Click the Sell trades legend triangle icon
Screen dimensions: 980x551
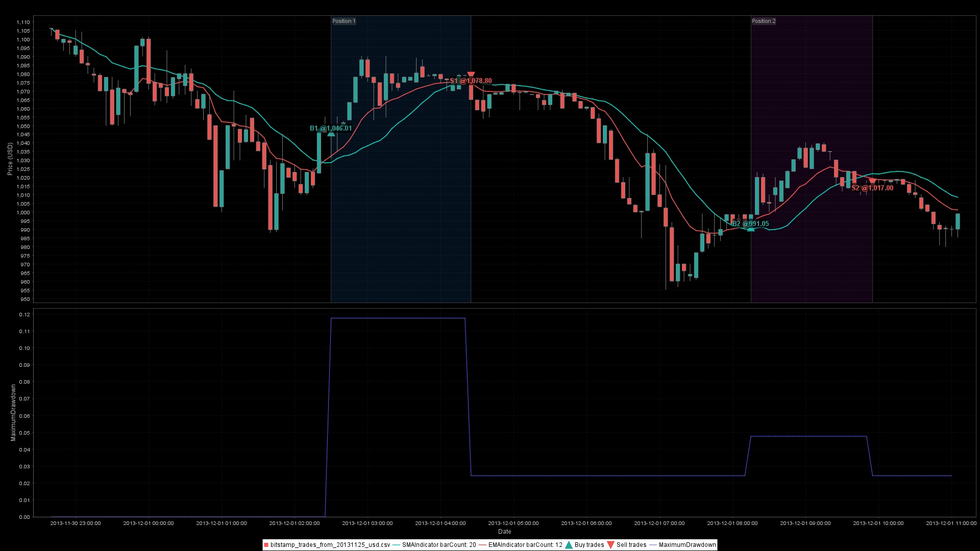coord(610,545)
